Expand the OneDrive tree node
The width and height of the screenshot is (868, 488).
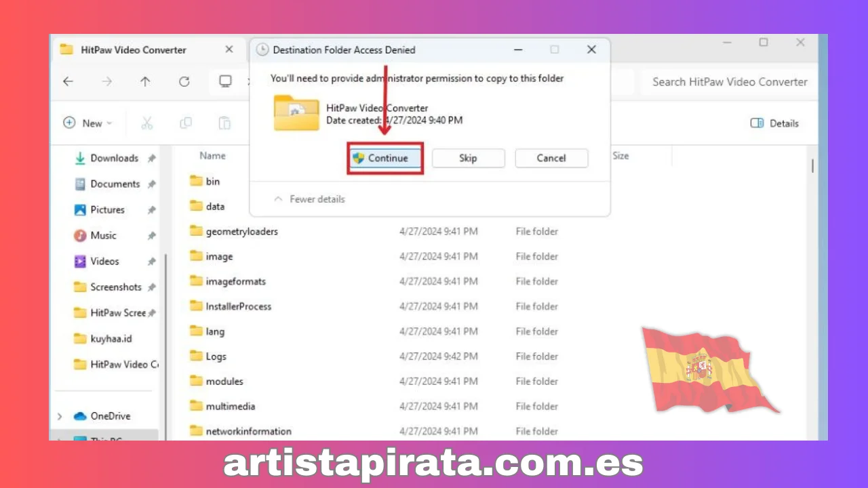(60, 416)
